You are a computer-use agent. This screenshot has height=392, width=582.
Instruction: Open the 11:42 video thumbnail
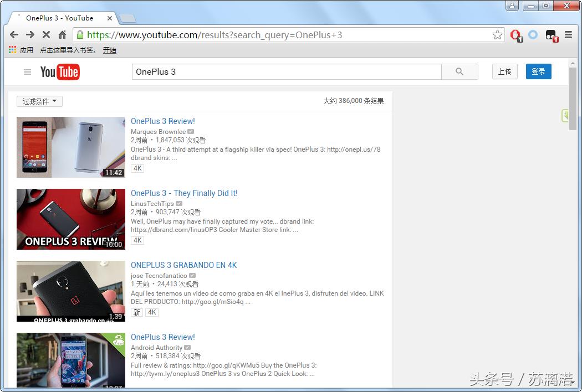pyautogui.click(x=71, y=147)
